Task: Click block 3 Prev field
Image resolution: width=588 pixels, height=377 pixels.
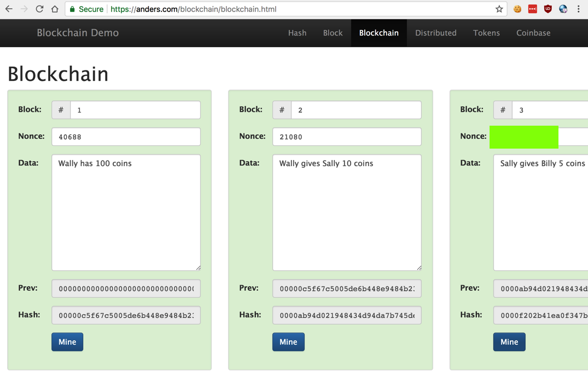Action: point(541,288)
